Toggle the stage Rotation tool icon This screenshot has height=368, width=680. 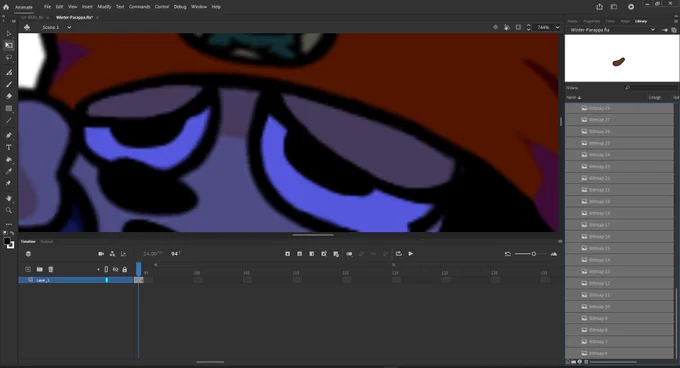[507, 27]
